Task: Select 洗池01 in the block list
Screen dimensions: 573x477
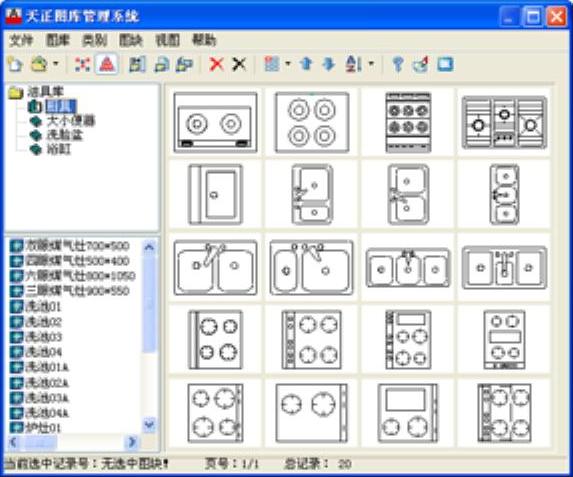Action: pyautogui.click(x=43, y=306)
